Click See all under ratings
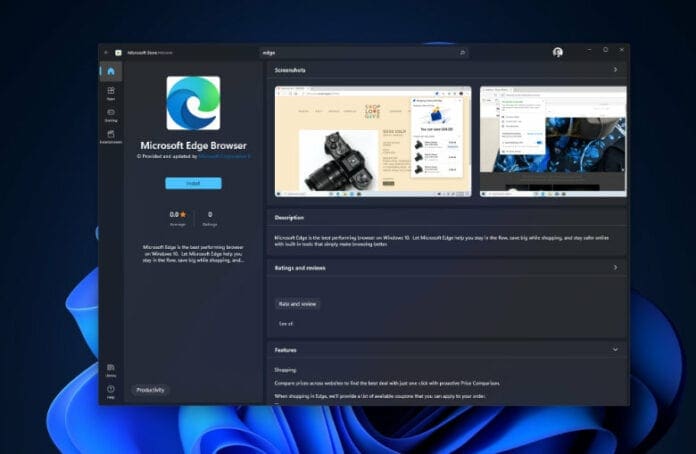 click(285, 324)
